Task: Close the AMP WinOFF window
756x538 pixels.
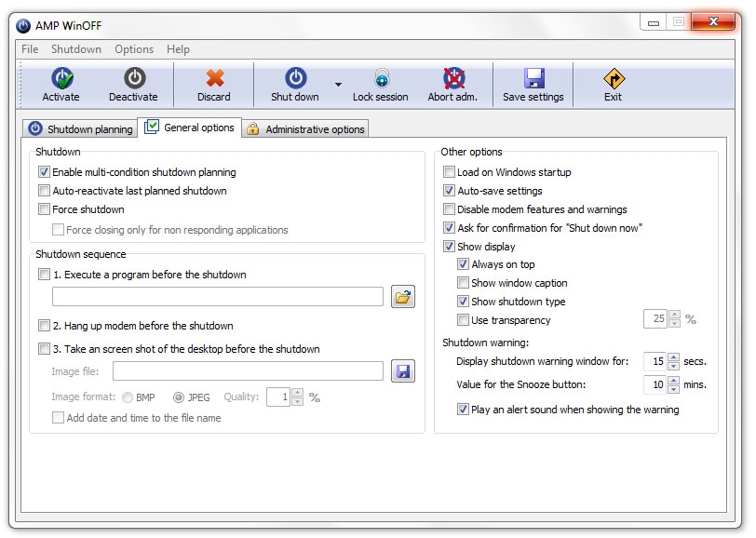Action: coord(713,21)
